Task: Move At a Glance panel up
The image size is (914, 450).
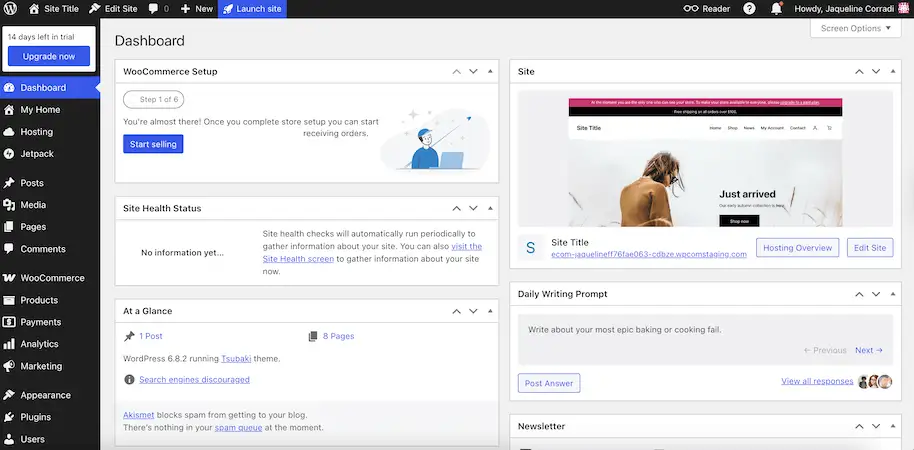Action: [457, 310]
